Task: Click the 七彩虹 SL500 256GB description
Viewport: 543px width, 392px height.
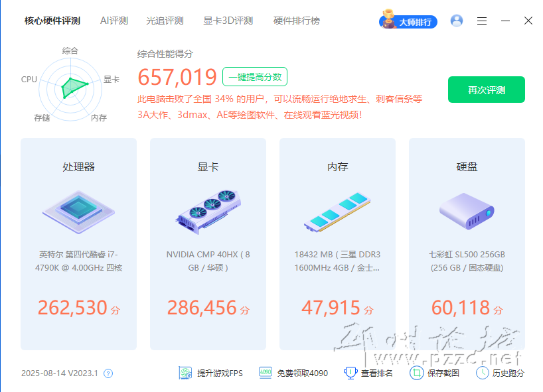Action: (x=467, y=261)
